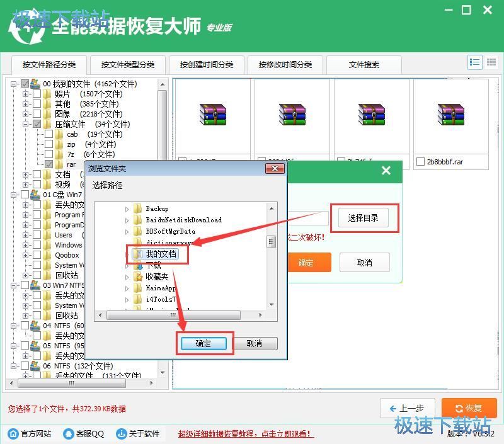Click the 01 C盘 Win7 drive icon
Screen dimensions: 504x444
tap(35, 195)
